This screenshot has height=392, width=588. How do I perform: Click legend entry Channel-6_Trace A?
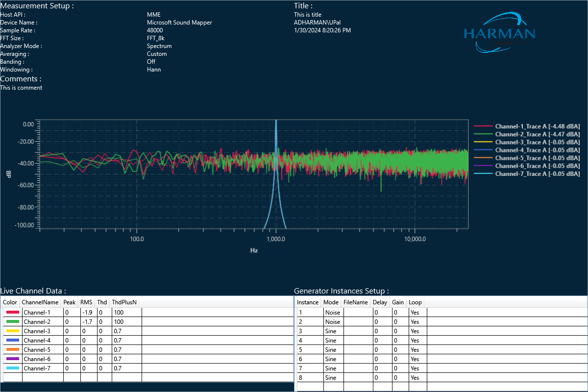527,166
